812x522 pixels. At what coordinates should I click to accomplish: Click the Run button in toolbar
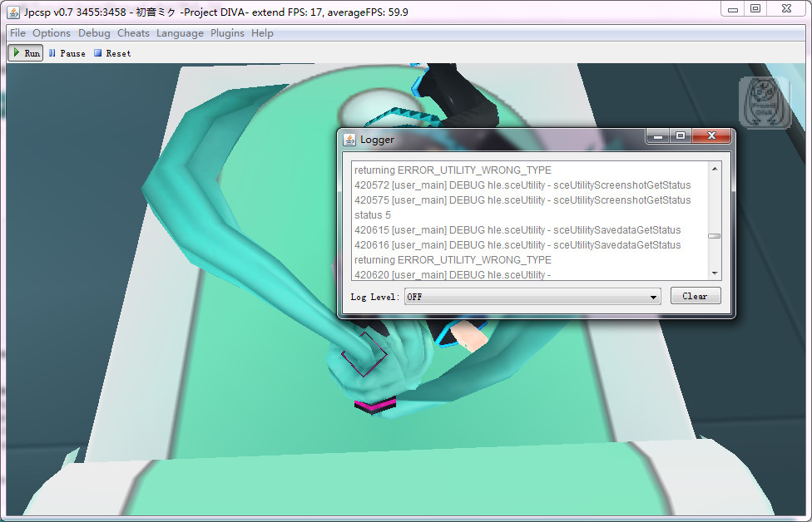point(25,52)
